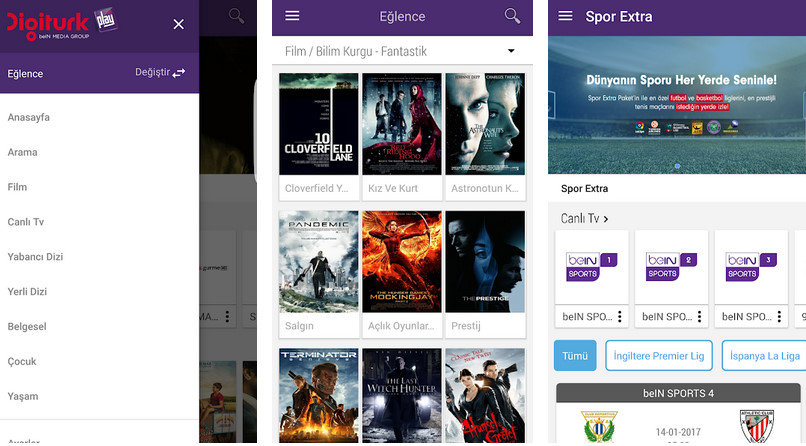Open the beIN SPORTS 1 channel logo
806x446 pixels.
point(592,267)
